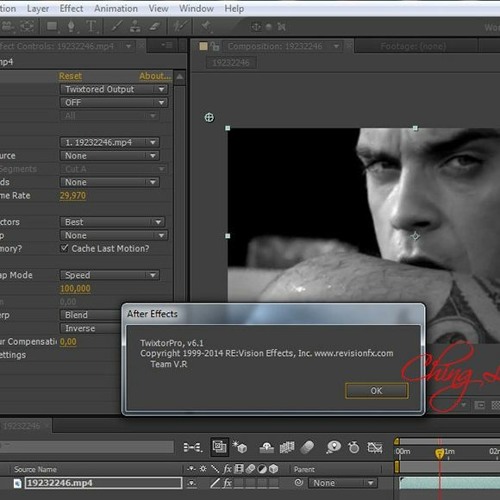Click the About... link in Effect Controls
Screen dimensions: 500x500
point(155,76)
